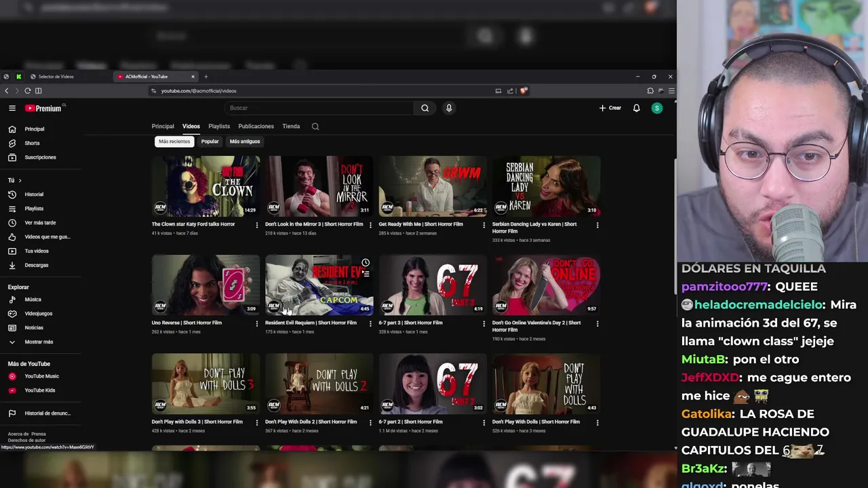Click the Buscar search field
This screenshot has width=868, height=488.
(x=319, y=108)
